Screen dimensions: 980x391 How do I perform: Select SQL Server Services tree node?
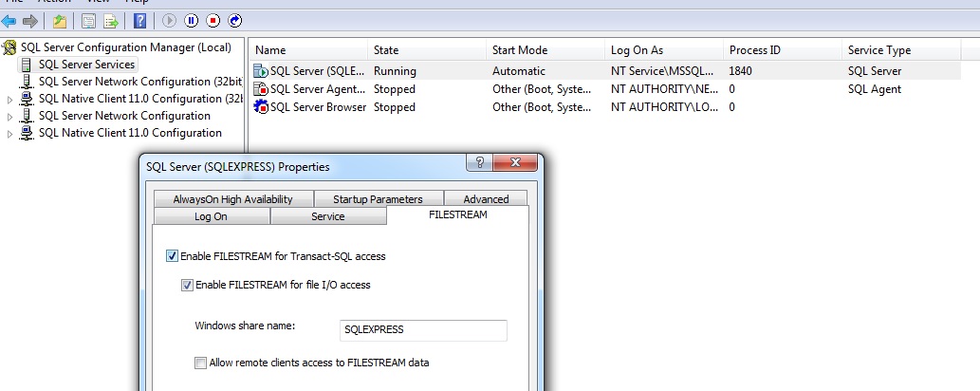pyautogui.click(x=86, y=65)
